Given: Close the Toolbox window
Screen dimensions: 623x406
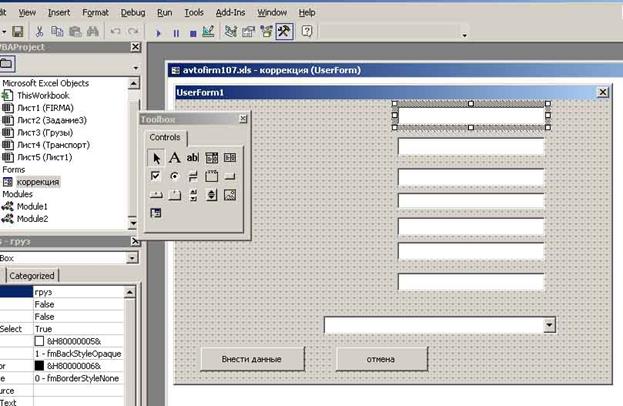Looking at the screenshot, I should 243,119.
